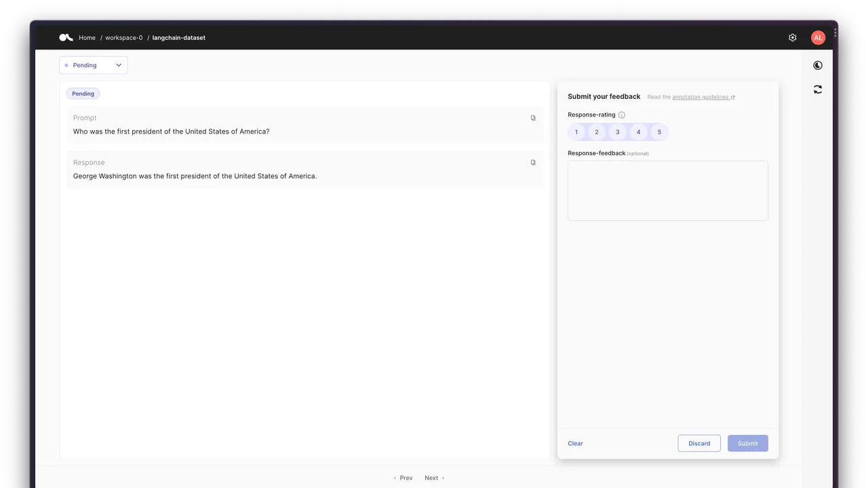Show info tooltip next to Response-rating
868x488 pixels.
pos(622,115)
